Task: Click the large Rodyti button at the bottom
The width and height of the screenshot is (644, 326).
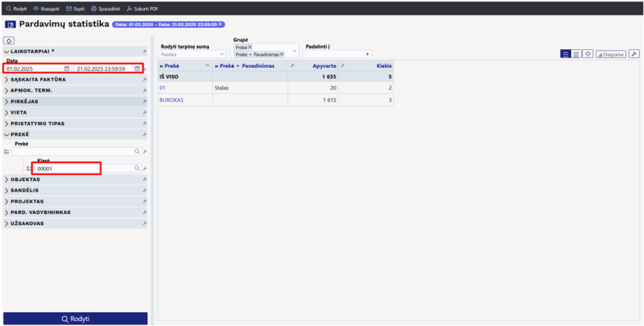Action: pos(75,319)
